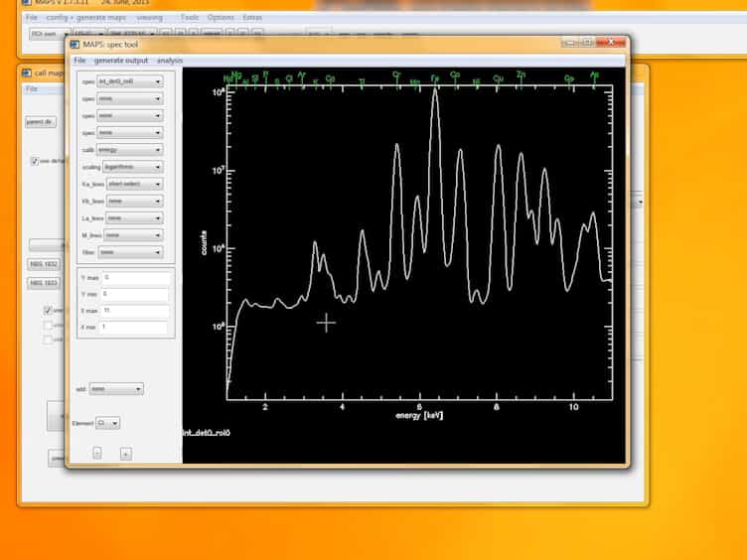Open viewing menu in MAPS main window
The width and height of the screenshot is (747, 560).
click(150, 18)
